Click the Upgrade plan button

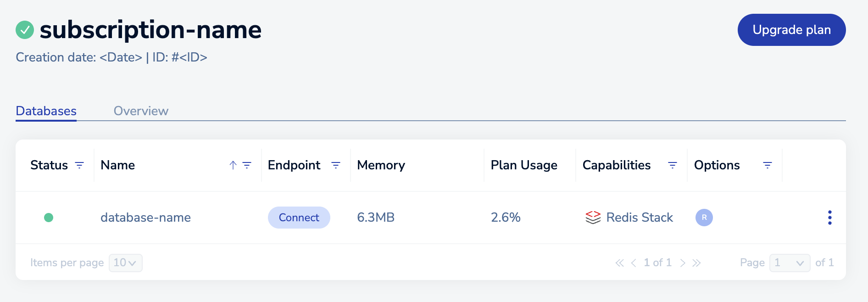tap(791, 30)
